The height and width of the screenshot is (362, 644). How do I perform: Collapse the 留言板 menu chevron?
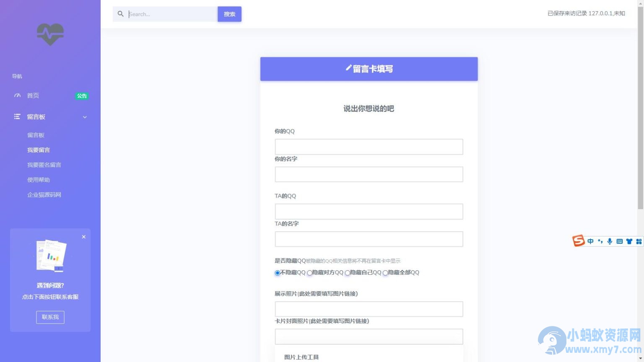pos(85,117)
